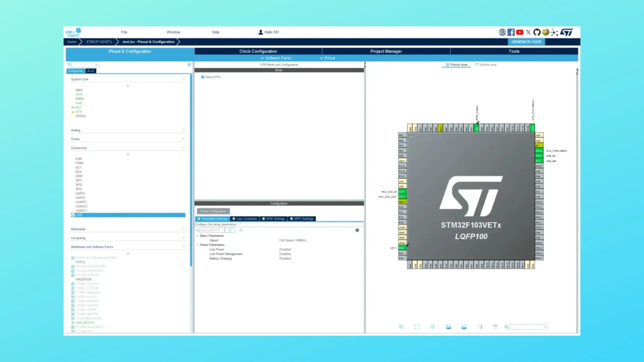This screenshot has width=644, height=362.
Task: Click the previous match arrow in parameter search
Action: [230, 230]
